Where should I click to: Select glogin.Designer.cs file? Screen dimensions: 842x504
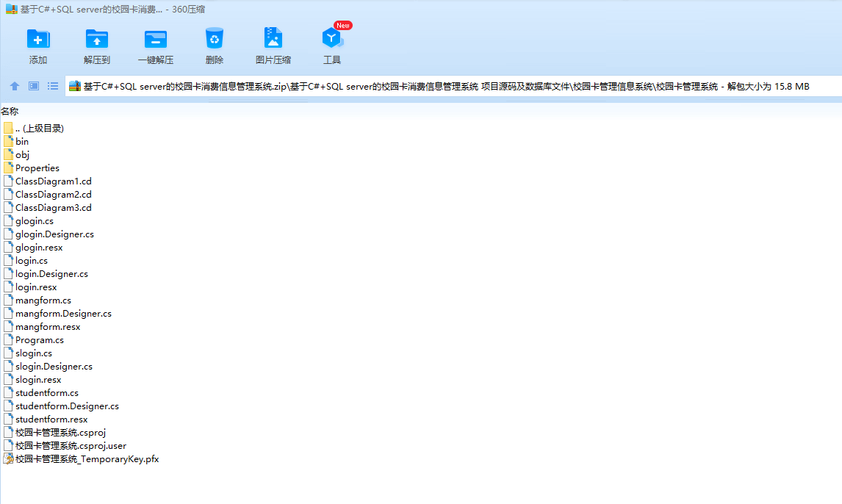[x=48, y=234]
